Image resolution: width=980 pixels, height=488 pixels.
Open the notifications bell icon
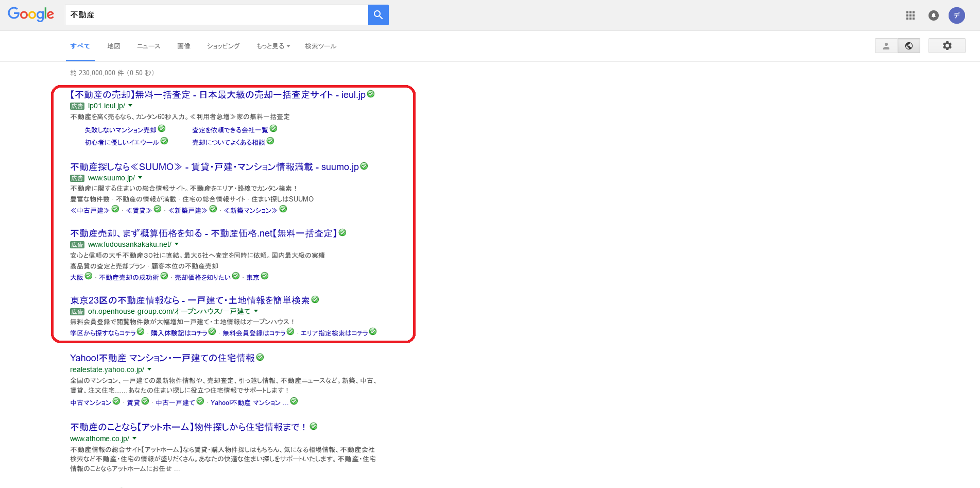[x=933, y=15]
